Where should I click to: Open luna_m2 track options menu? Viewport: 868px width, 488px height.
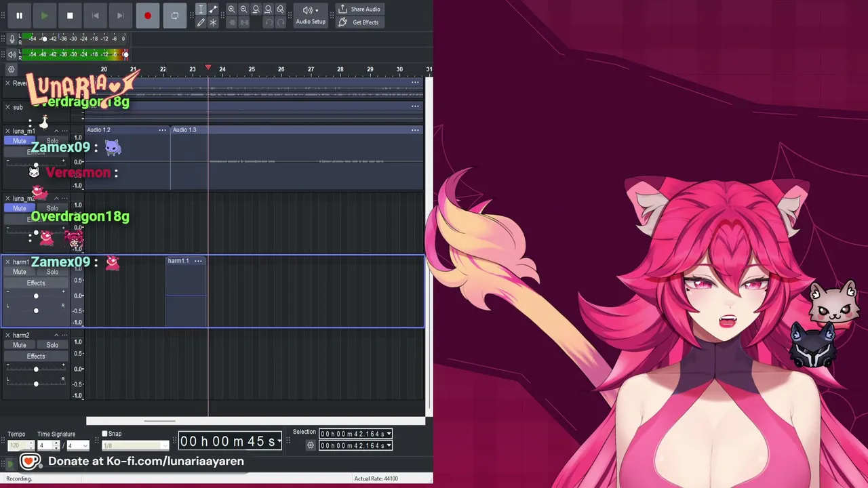65,198
